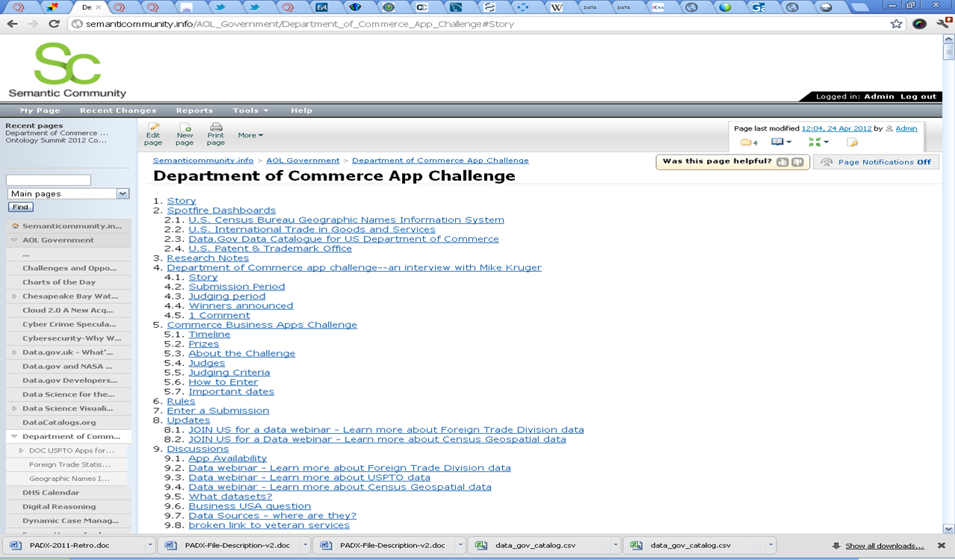Open the Main pages combo box
The image size is (955, 560).
point(68,193)
